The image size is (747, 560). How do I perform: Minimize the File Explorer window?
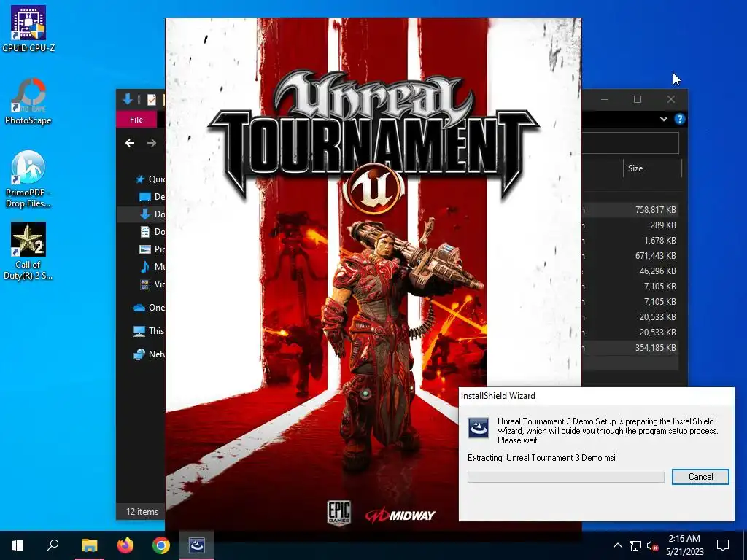[605, 99]
